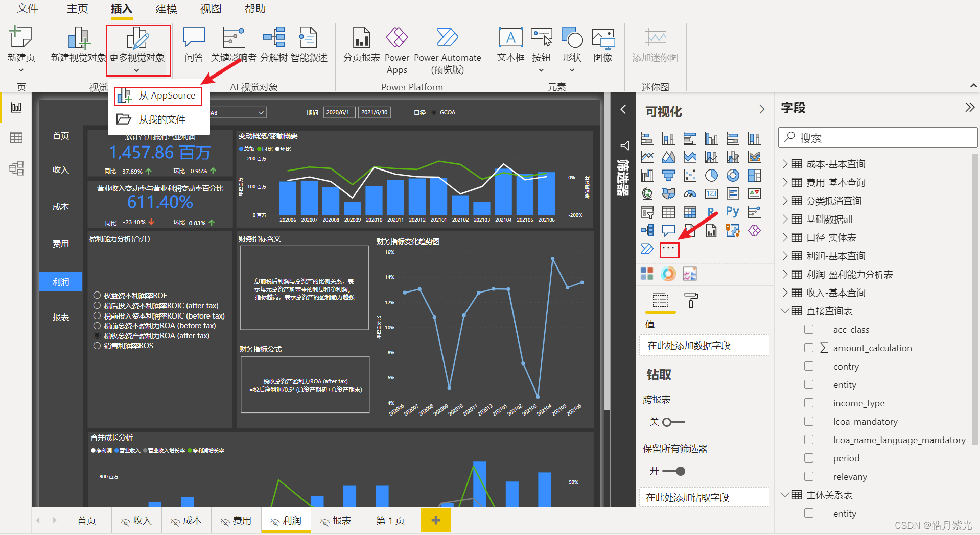Select the pie chart visual
Image resolution: width=980 pixels, height=535 pixels.
click(x=711, y=176)
